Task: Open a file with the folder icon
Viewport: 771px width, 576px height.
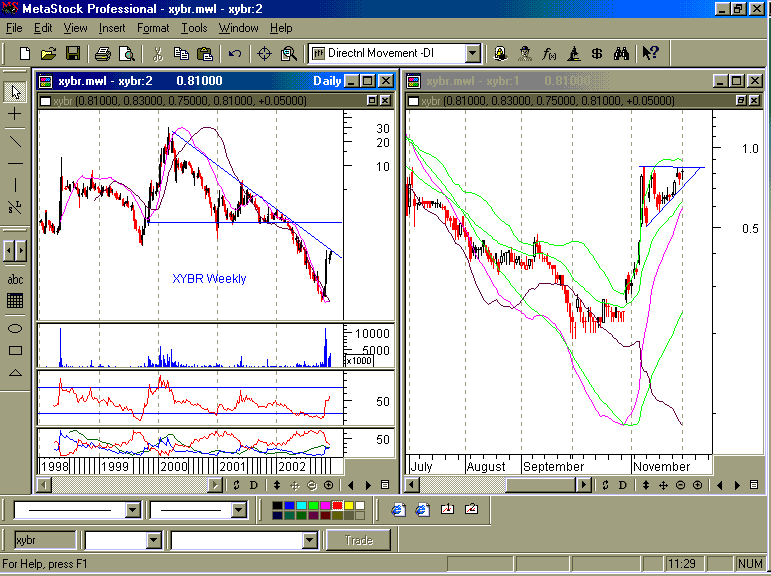Action: coord(48,53)
